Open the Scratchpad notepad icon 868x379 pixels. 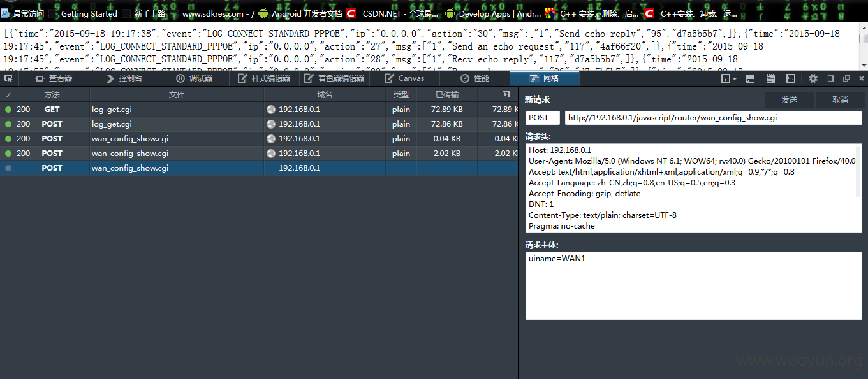point(770,78)
